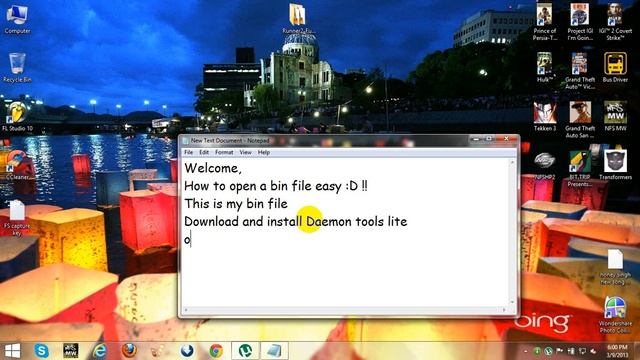Image resolution: width=640 pixels, height=360 pixels.
Task: Open Skype from the taskbar
Action: [42, 351]
